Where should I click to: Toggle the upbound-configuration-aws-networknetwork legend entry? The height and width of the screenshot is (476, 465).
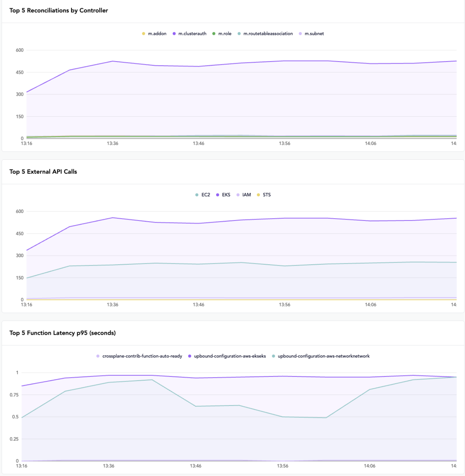click(273, 356)
